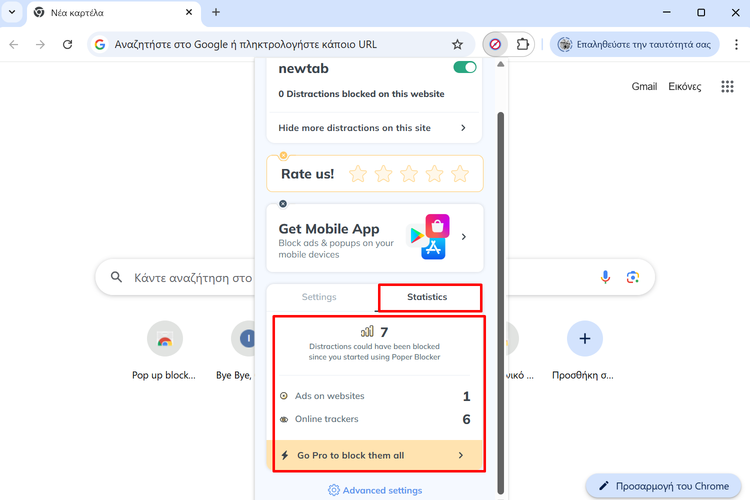Reload the page with refresh icon

(x=67, y=45)
